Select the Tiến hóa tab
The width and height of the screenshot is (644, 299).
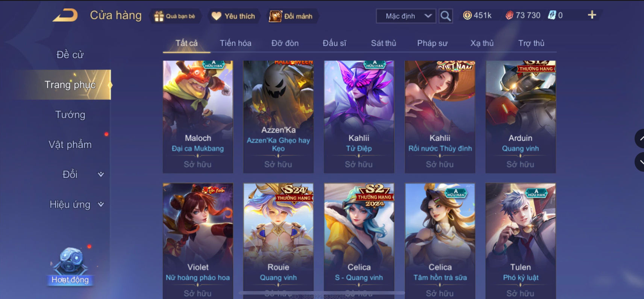tap(235, 43)
